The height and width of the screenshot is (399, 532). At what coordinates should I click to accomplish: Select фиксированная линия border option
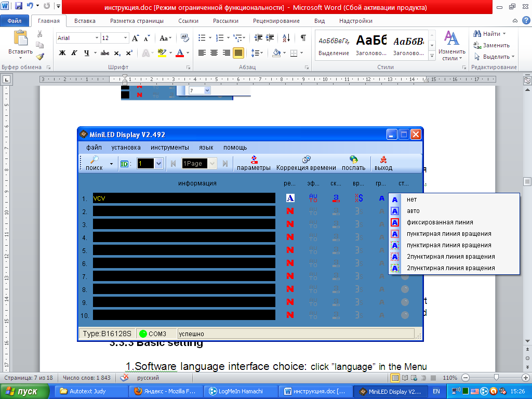click(x=454, y=222)
